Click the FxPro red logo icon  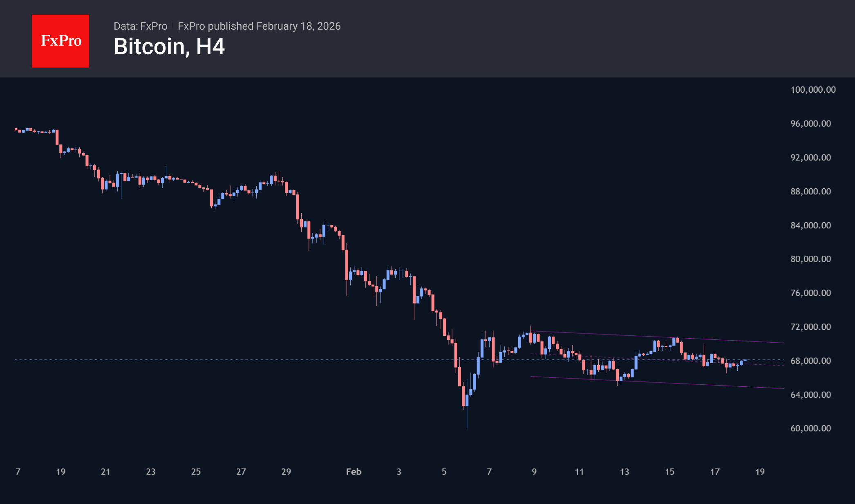click(x=60, y=41)
